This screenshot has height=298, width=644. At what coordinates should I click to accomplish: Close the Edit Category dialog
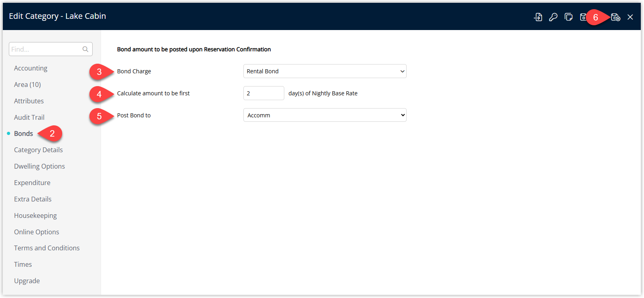coord(630,17)
